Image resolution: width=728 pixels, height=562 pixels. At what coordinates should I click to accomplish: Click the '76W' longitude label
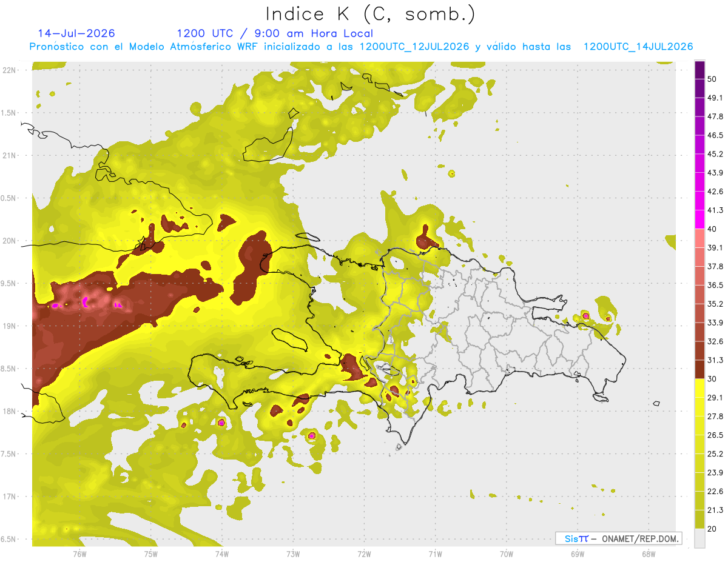click(79, 554)
